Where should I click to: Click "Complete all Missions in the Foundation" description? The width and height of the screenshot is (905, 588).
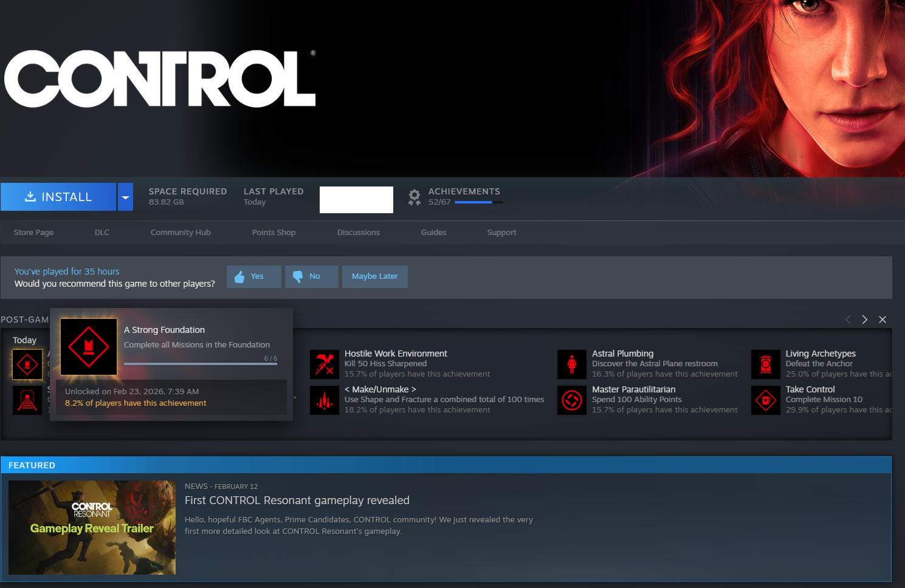coord(197,344)
